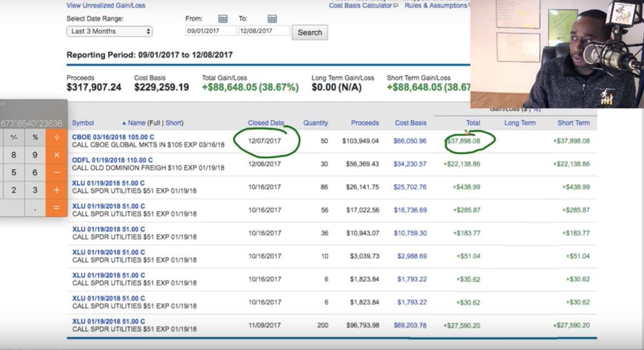Click the total Proceeds summary $317,907.24
Viewport: 644px width, 350px height.
tap(94, 87)
